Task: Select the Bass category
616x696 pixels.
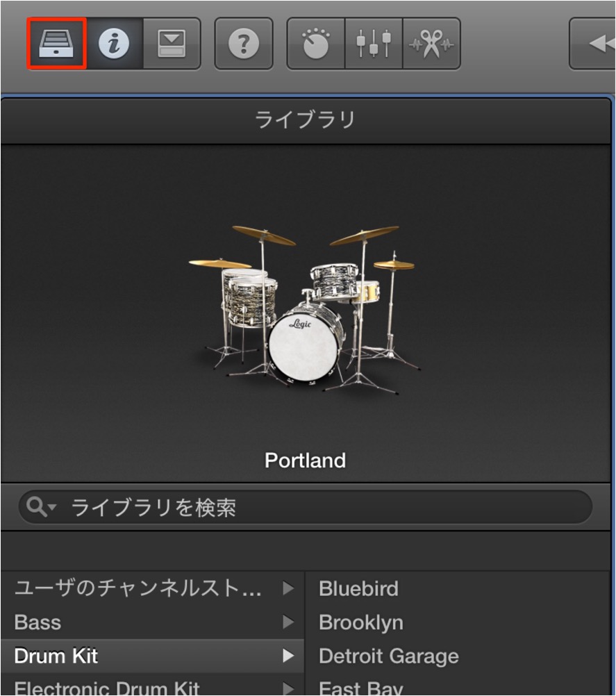Action: [152, 622]
